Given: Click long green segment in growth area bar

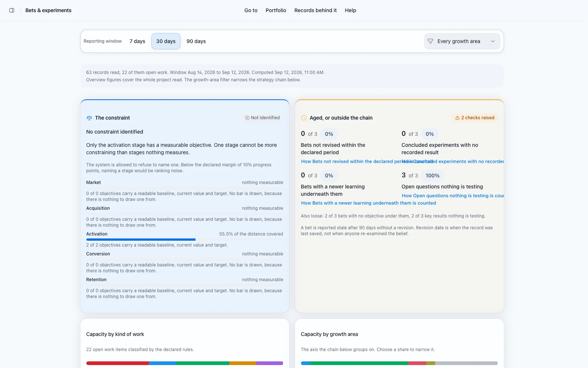Looking at the screenshot, I should (359, 363).
